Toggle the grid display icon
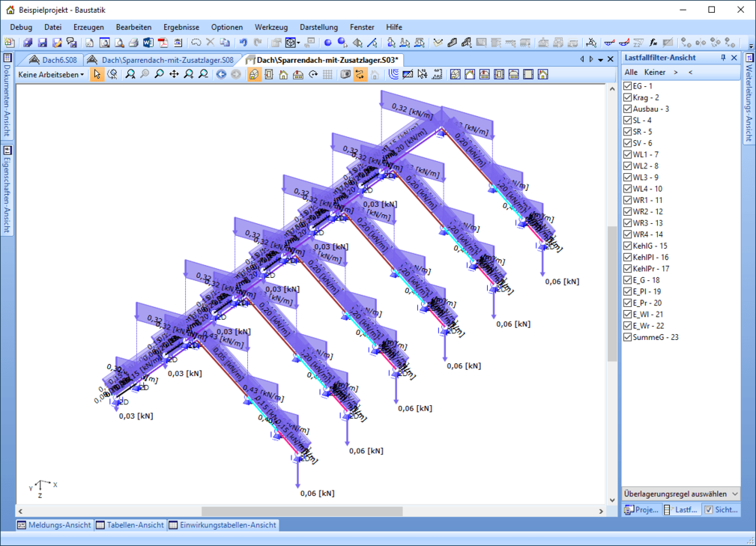This screenshot has height=546, width=756. tap(327, 74)
